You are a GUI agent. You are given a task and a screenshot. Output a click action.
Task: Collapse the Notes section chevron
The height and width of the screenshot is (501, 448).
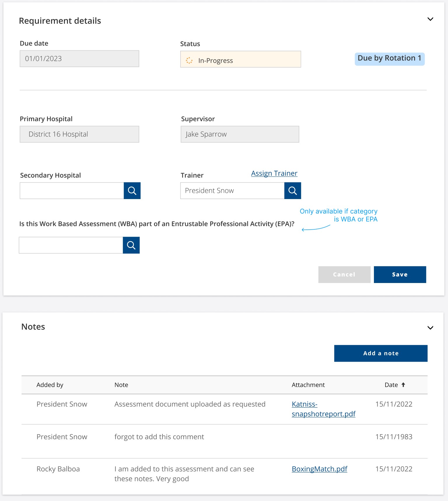(x=430, y=328)
